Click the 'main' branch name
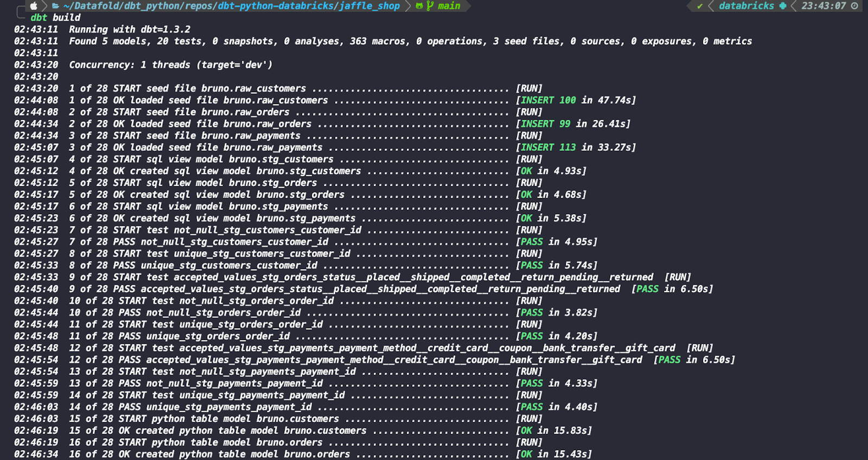Screen dimensions: 868x460 (x=449, y=6)
